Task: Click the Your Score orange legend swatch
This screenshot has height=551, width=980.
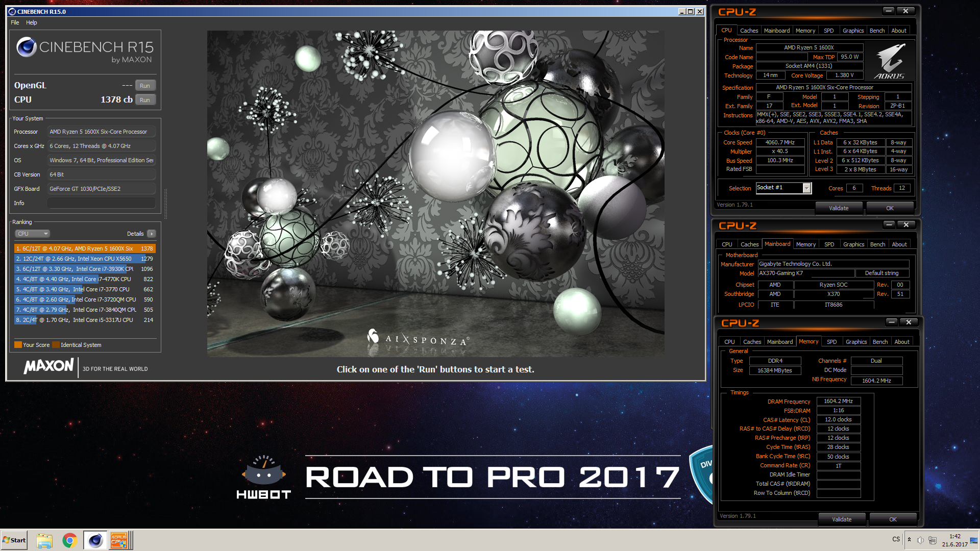Action: [x=18, y=345]
